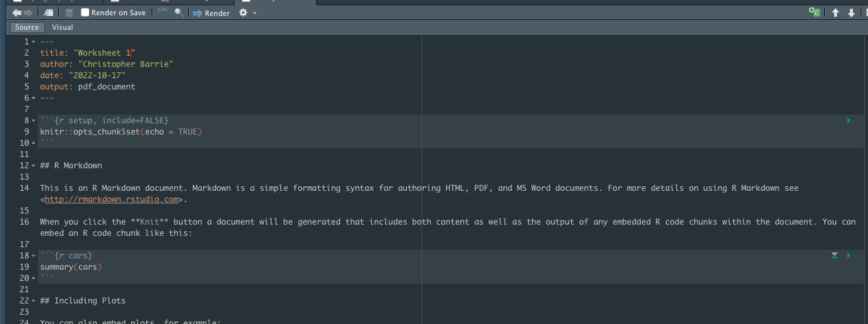
Task: Collapse setup chunk at line 8
Action: (x=33, y=121)
